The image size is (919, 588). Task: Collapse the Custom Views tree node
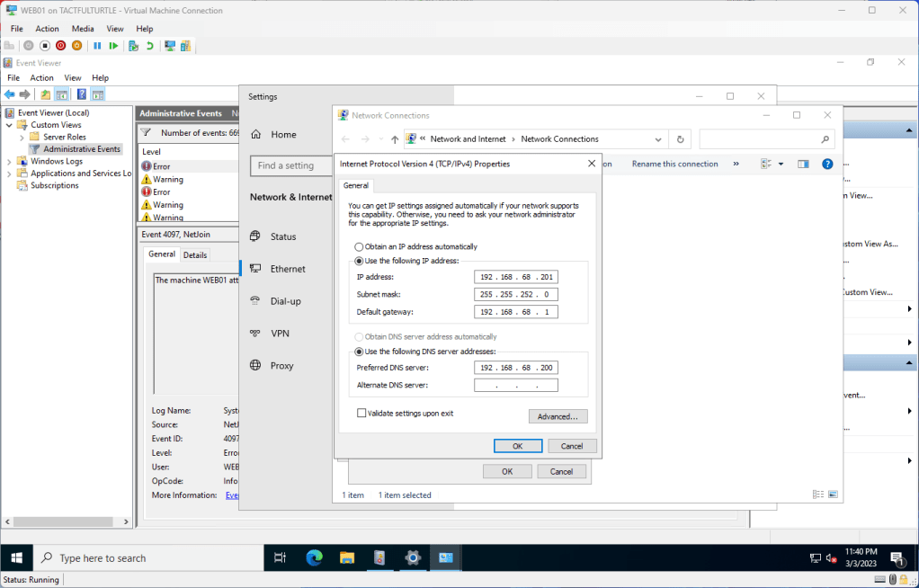(10, 125)
